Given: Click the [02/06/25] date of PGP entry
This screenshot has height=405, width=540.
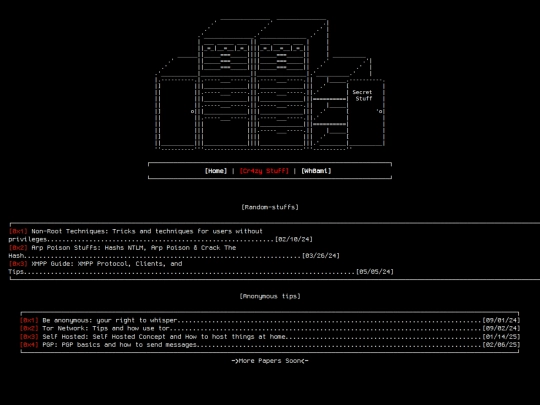Looking at the screenshot, I should pos(501,345).
